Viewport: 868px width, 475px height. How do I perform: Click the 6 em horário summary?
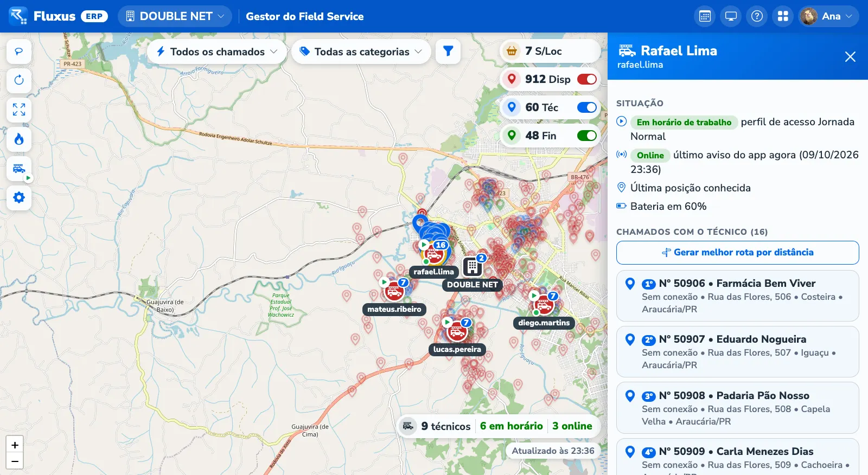coord(511,426)
